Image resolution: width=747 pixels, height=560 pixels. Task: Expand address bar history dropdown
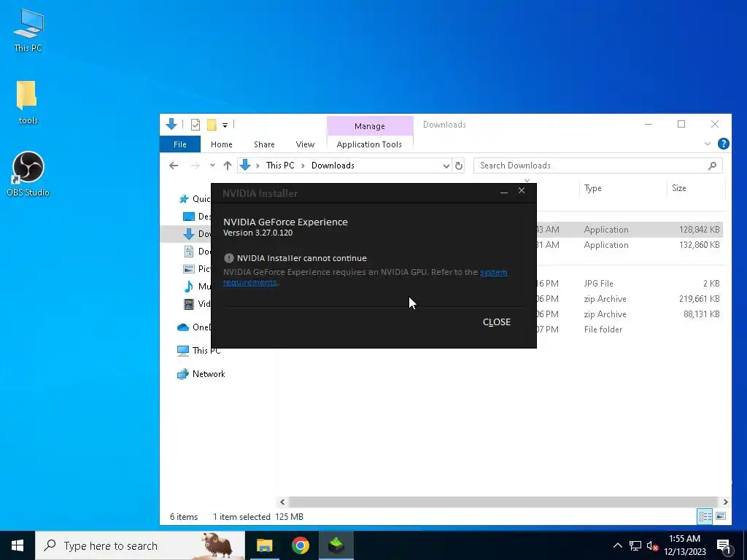[x=446, y=166]
